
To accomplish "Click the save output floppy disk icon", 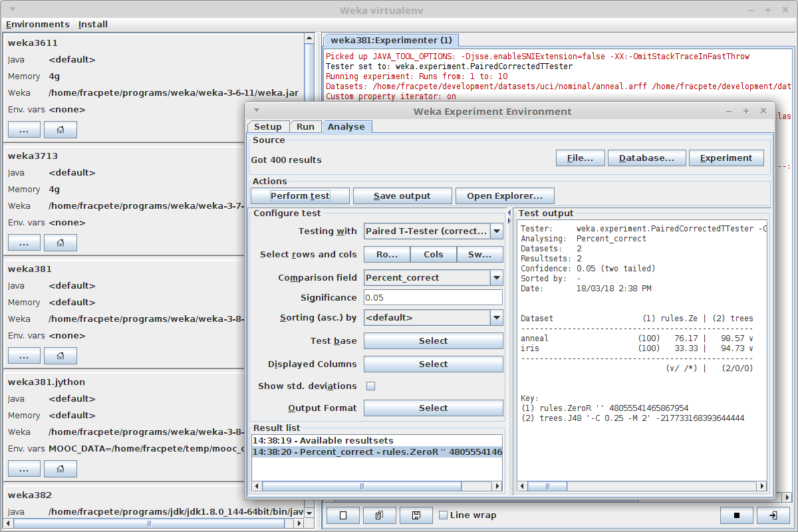I will 416,515.
